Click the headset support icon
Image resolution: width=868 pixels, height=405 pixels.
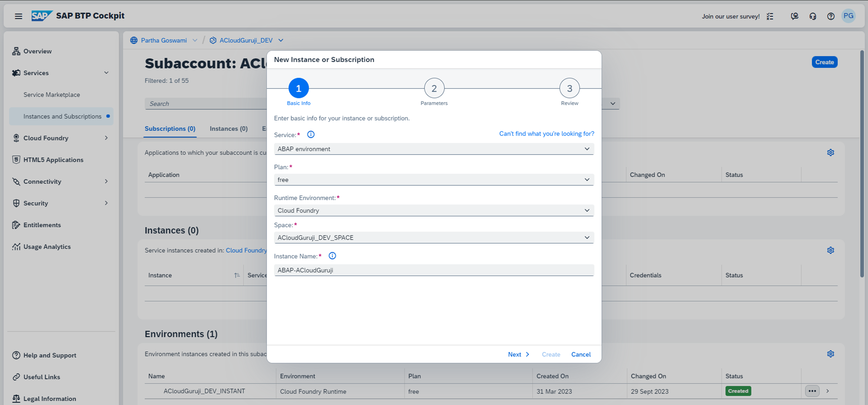[812, 16]
